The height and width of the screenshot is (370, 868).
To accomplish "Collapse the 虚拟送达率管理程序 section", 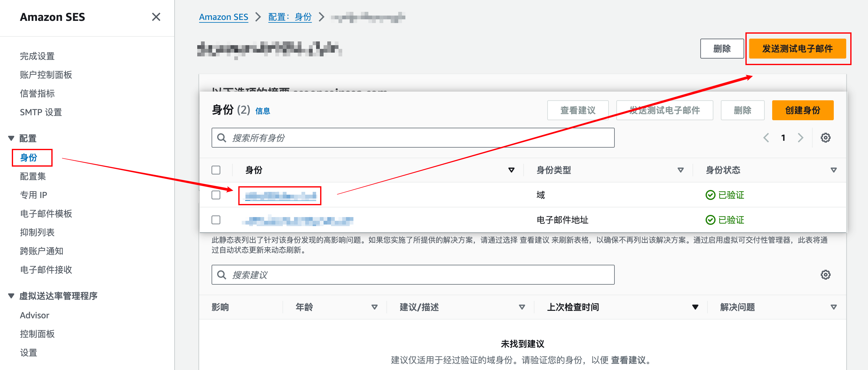I will pyautogui.click(x=11, y=296).
